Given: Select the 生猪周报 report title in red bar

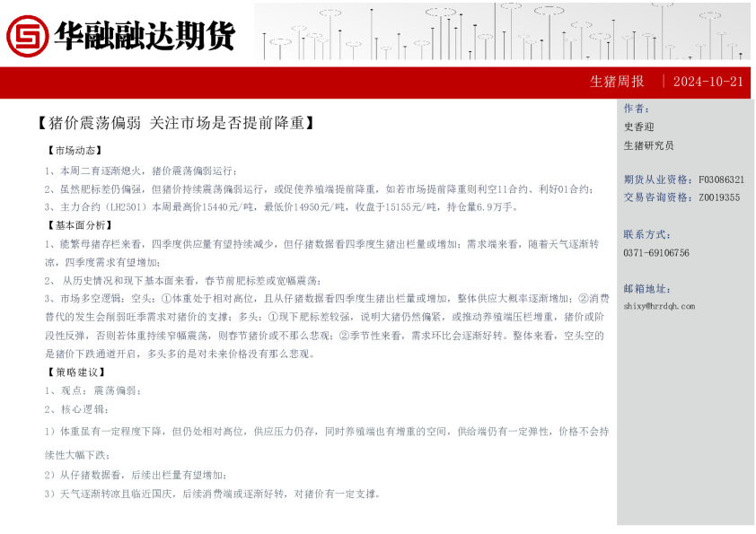Looking at the screenshot, I should [x=617, y=82].
